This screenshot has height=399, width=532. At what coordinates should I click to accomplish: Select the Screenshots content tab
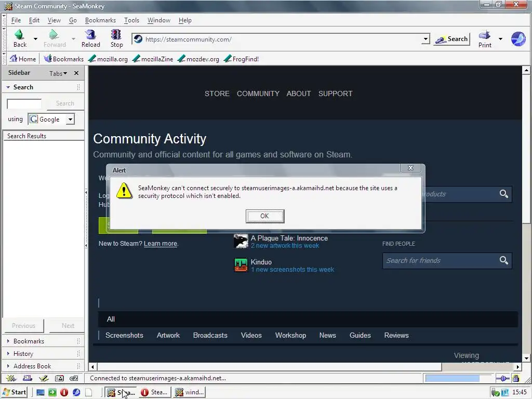[x=124, y=335]
